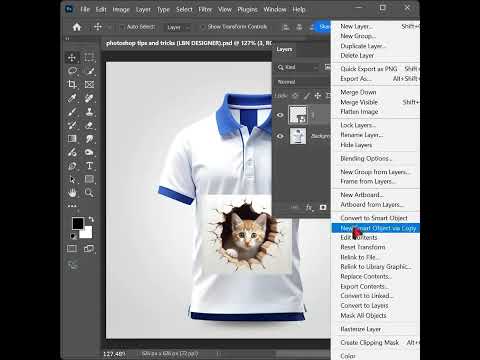The height and width of the screenshot is (360, 480).
Task: Click the Layers panel tab
Action: click(284, 49)
